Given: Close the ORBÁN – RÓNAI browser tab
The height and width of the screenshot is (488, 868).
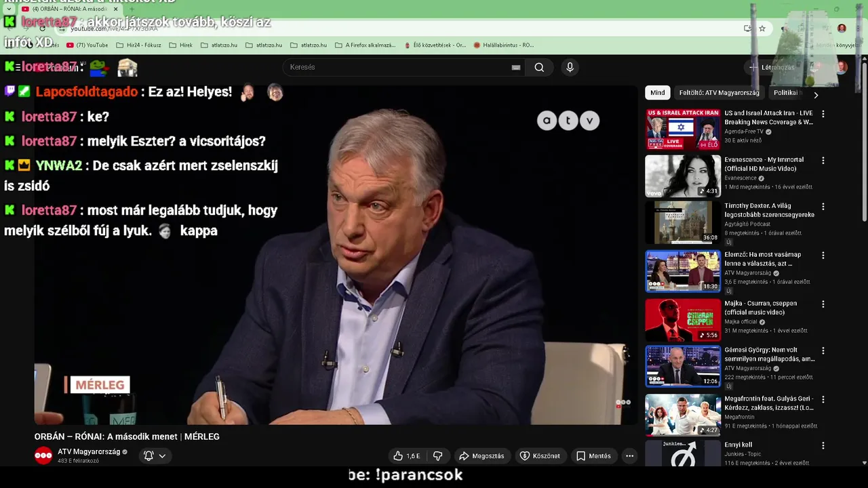Looking at the screenshot, I should pos(115,9).
